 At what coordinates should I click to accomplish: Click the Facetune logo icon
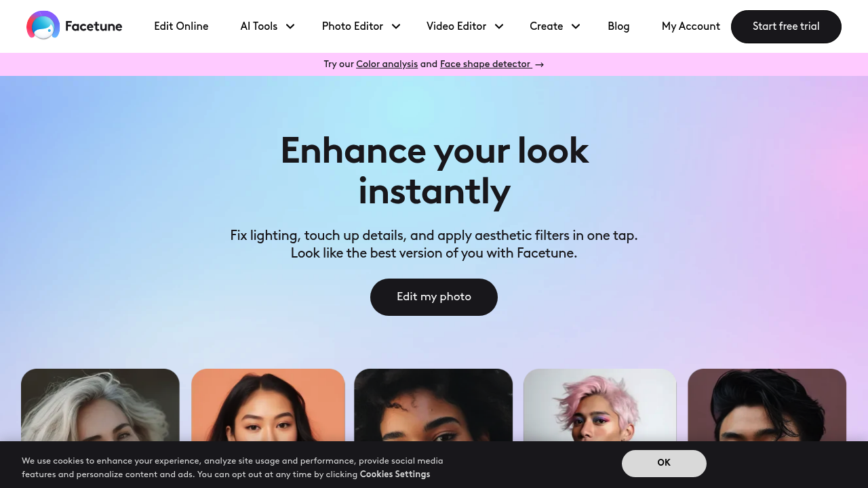pos(43,26)
